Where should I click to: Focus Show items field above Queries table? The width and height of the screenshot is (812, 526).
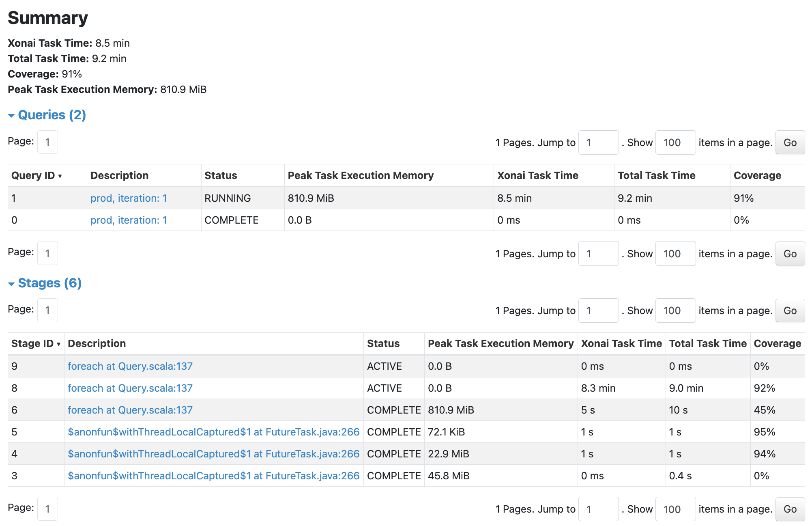tap(675, 142)
